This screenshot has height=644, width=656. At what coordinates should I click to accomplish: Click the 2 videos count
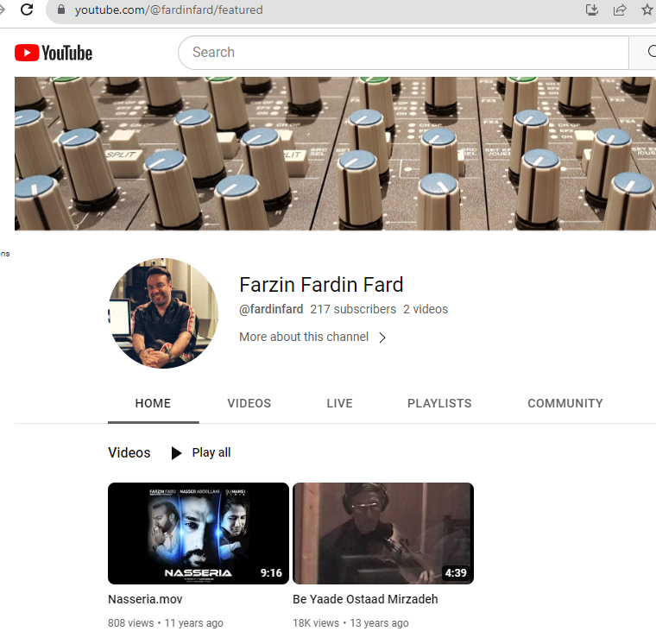(x=426, y=309)
